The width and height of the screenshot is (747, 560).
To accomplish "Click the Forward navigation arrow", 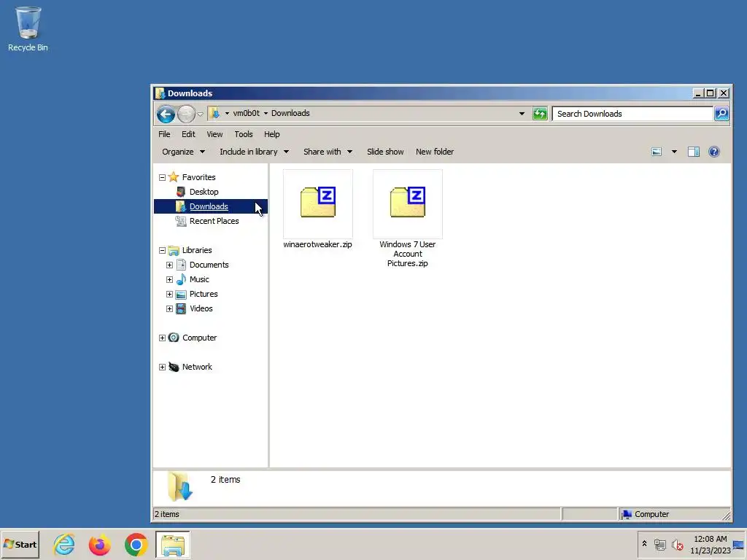I will [x=186, y=114].
